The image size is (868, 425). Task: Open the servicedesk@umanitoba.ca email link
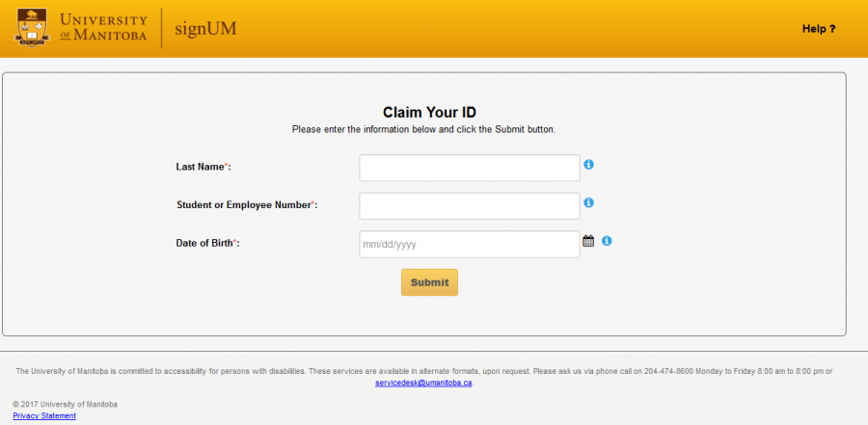click(x=423, y=383)
